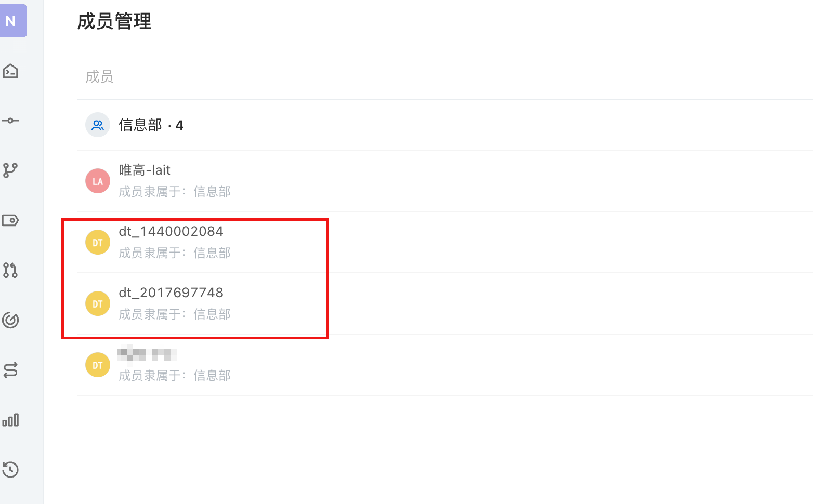
Task: Click the blurred-name member row
Action: click(444, 365)
